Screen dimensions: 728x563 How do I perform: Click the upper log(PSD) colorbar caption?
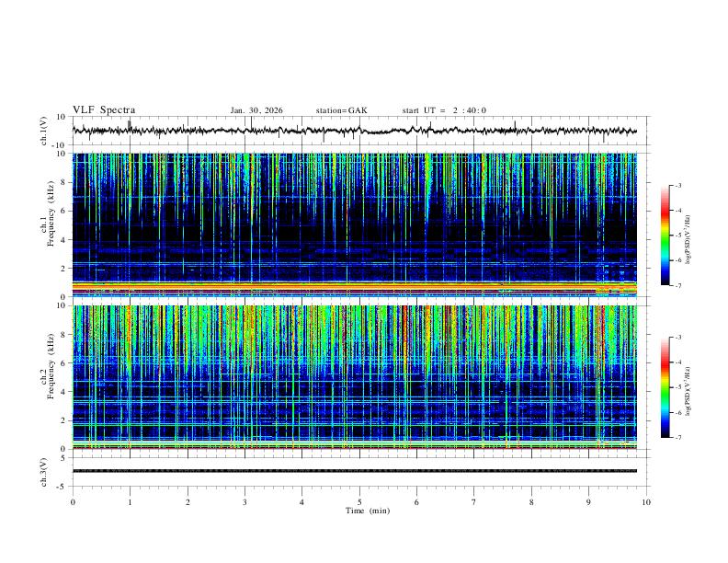pyautogui.click(x=688, y=240)
